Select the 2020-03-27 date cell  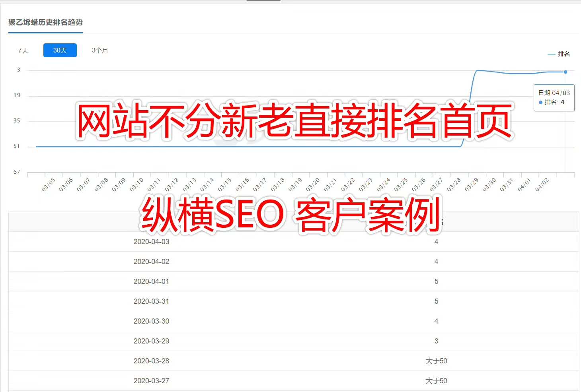[151, 381]
